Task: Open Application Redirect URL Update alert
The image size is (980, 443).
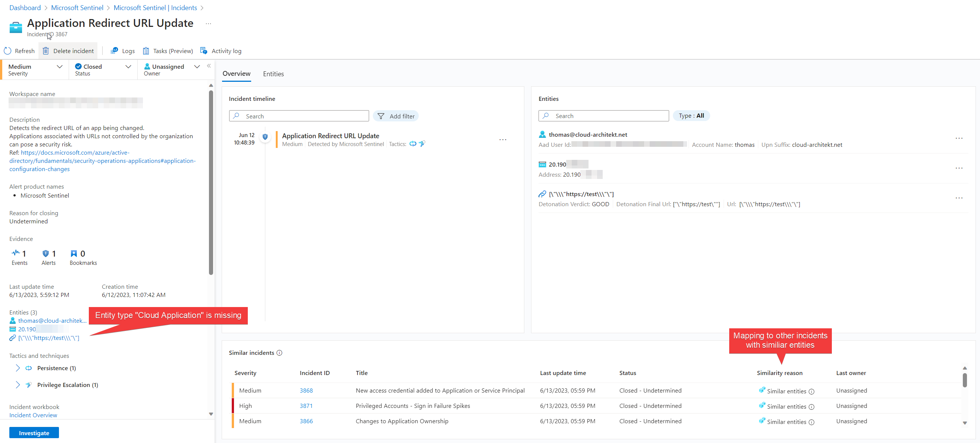Action: [330, 136]
